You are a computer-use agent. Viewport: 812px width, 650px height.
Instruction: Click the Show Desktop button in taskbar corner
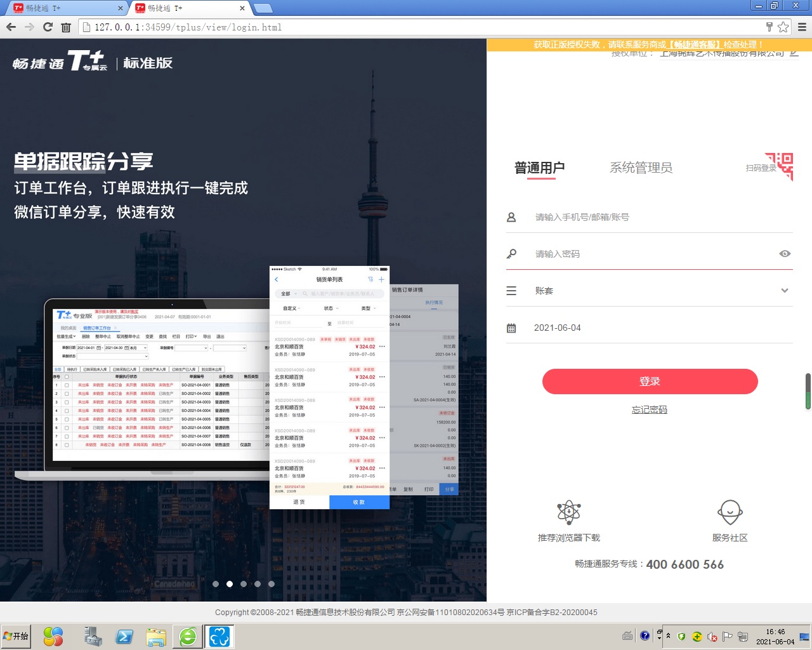click(x=805, y=637)
